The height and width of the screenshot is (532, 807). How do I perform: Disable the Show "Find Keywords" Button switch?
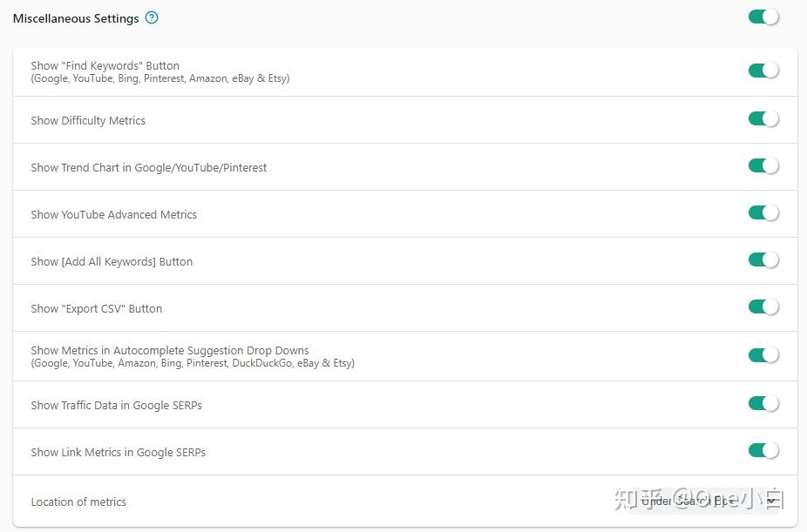[x=763, y=71]
